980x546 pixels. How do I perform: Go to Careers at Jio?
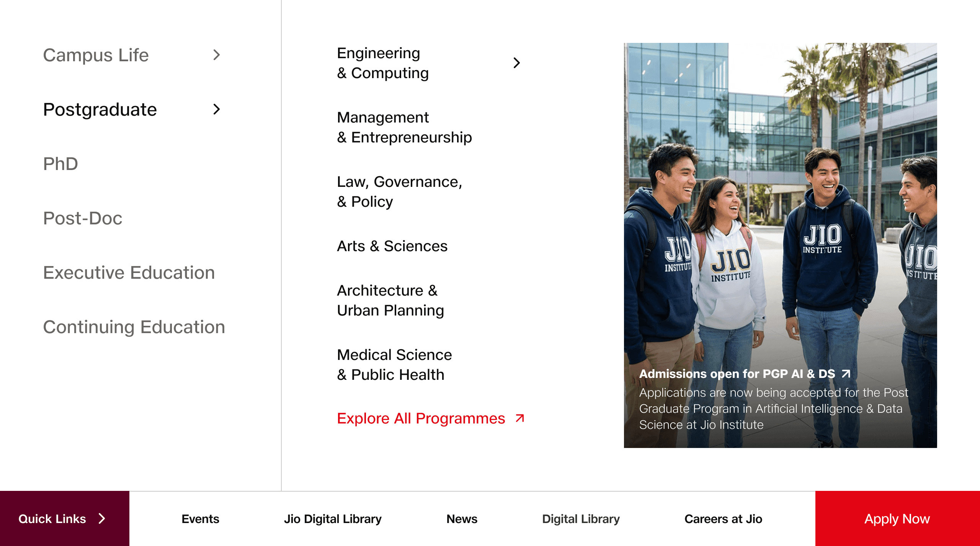723,519
